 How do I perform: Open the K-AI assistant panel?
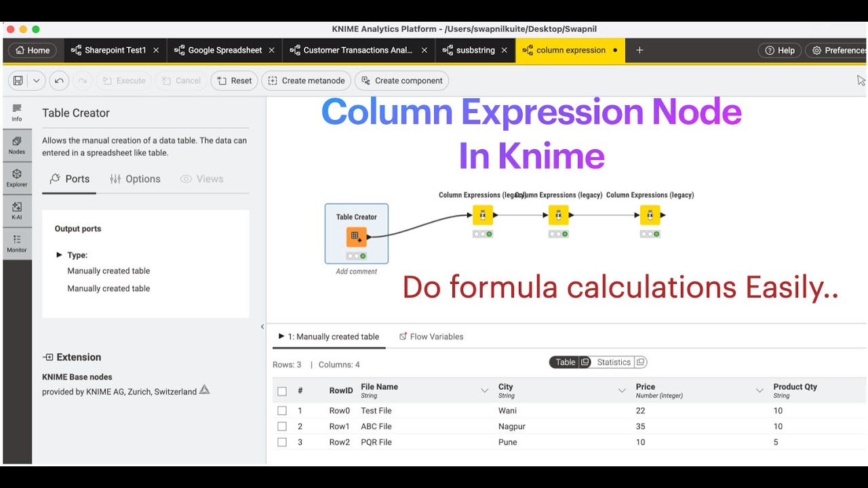[17, 211]
